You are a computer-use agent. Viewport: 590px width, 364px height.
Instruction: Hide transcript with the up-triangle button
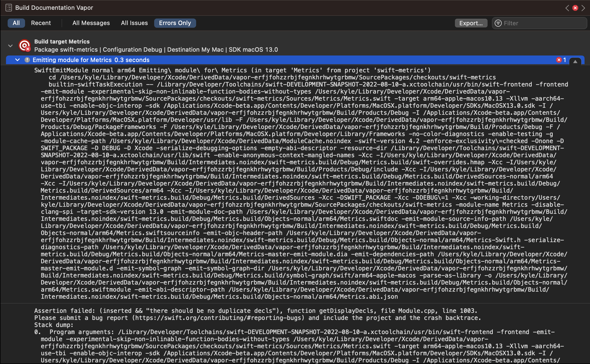(575, 61)
